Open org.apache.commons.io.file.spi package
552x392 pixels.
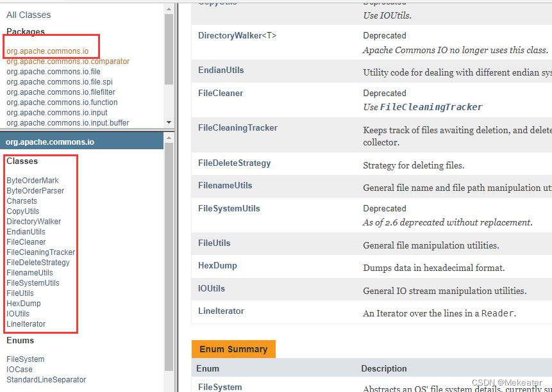pyautogui.click(x=60, y=82)
